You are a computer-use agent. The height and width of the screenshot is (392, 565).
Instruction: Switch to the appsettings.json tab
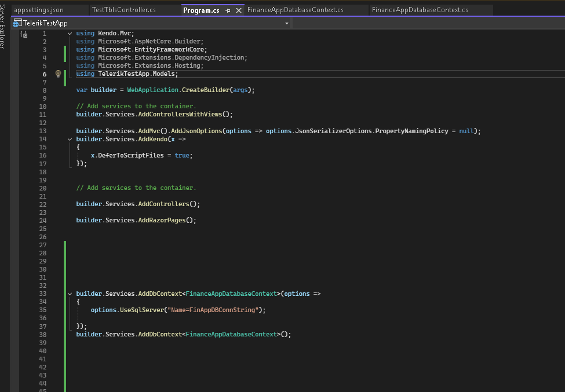coord(39,10)
